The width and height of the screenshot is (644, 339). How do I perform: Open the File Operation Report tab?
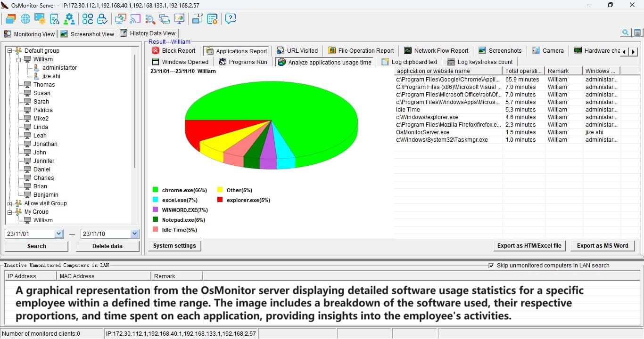coord(361,51)
